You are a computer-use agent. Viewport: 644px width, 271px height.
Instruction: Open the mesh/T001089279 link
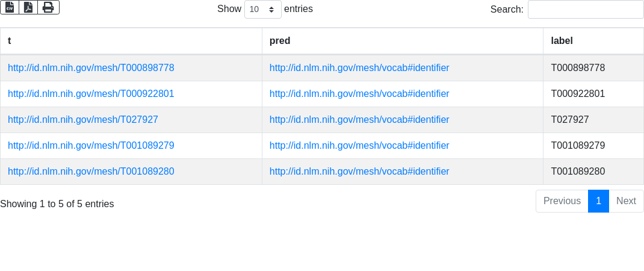tap(91, 146)
